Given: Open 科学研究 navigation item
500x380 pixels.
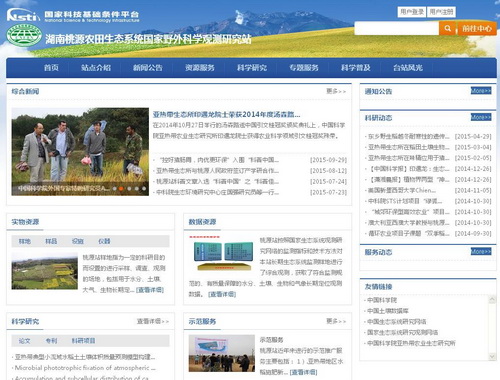Looking at the screenshot, I should click(252, 68).
